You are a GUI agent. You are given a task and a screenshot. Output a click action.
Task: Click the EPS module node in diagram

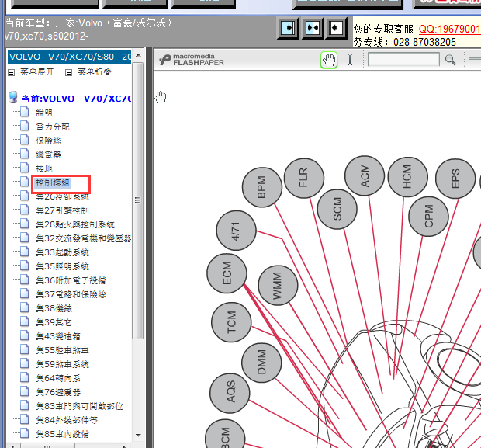coord(455,179)
